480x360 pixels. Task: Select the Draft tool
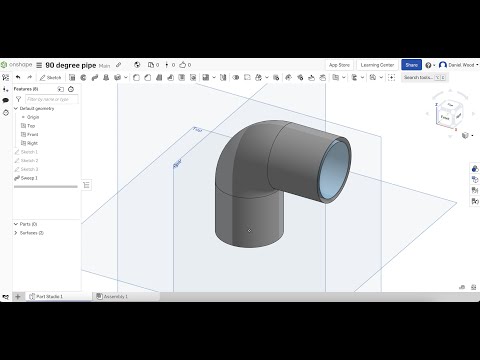point(159,77)
